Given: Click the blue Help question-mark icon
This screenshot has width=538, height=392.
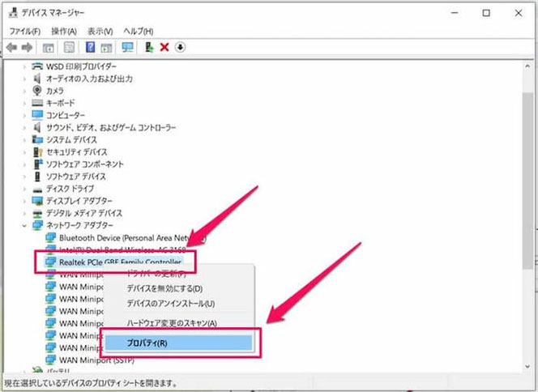Looking at the screenshot, I should click(x=90, y=47).
